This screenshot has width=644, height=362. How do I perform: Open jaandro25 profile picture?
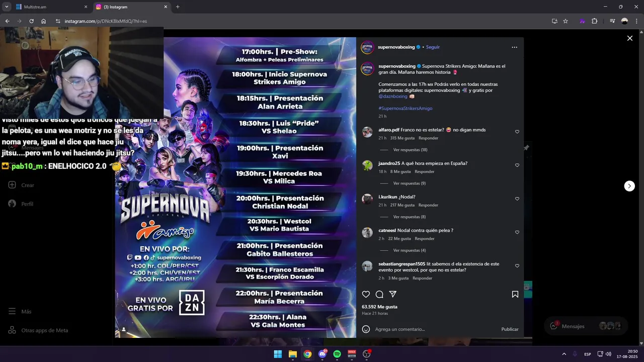point(367,165)
